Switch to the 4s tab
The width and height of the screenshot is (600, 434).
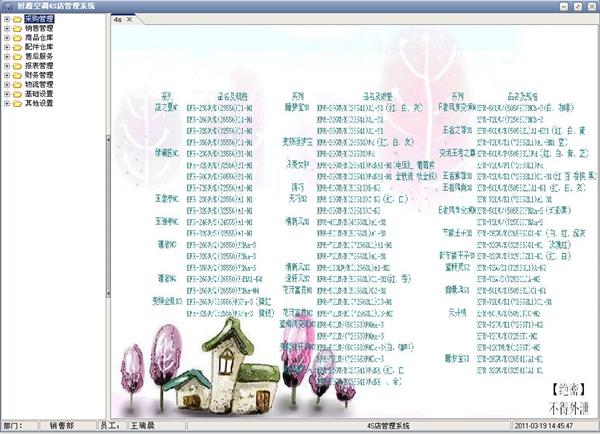tap(118, 19)
